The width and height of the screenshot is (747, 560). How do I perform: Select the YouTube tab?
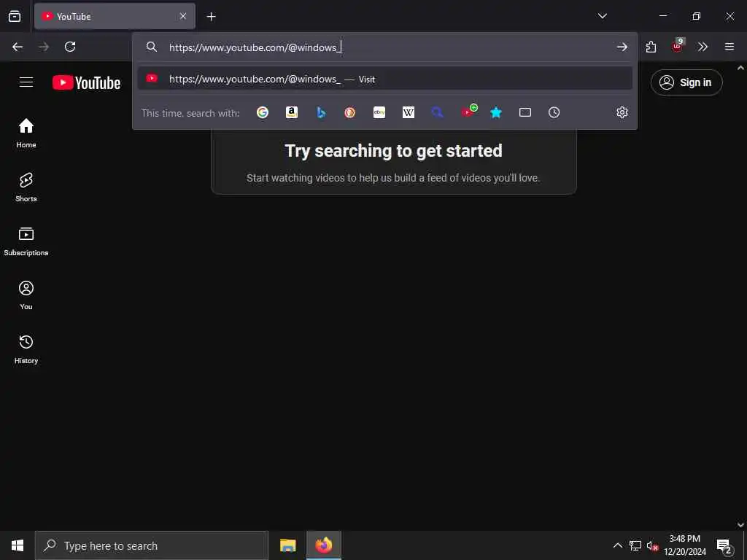tap(115, 16)
